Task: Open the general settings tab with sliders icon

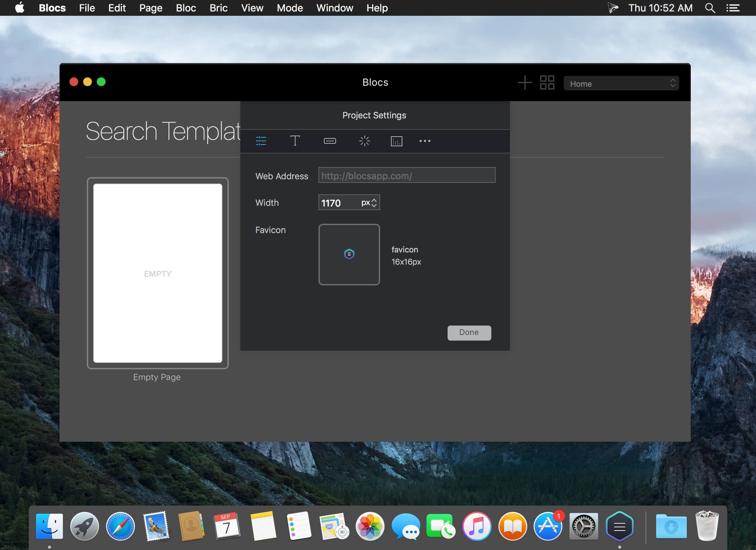Action: pyautogui.click(x=261, y=141)
